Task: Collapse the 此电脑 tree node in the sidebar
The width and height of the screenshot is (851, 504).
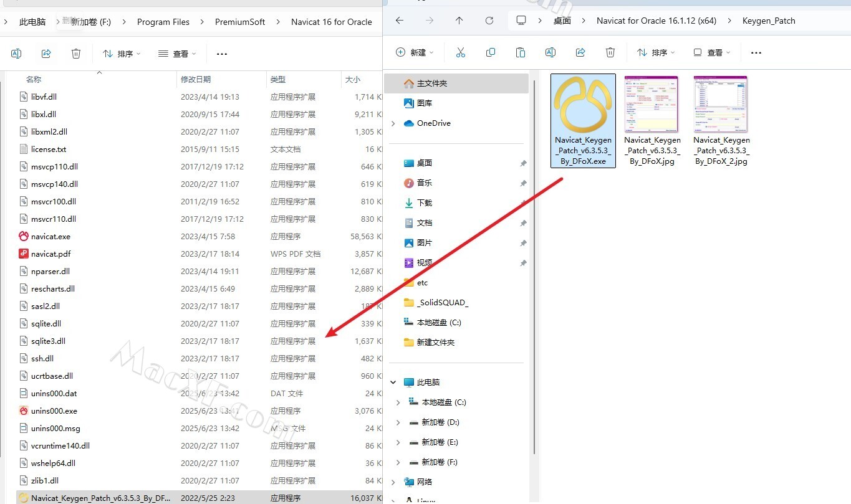Action: (393, 383)
